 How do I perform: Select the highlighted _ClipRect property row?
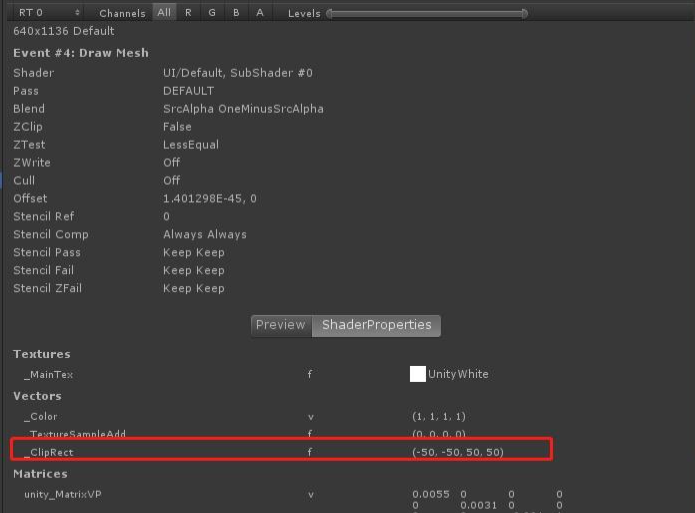pos(282,450)
